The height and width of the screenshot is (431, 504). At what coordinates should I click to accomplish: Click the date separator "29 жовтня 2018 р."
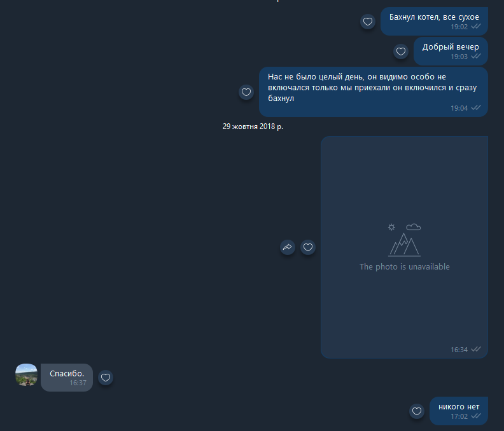(x=253, y=127)
